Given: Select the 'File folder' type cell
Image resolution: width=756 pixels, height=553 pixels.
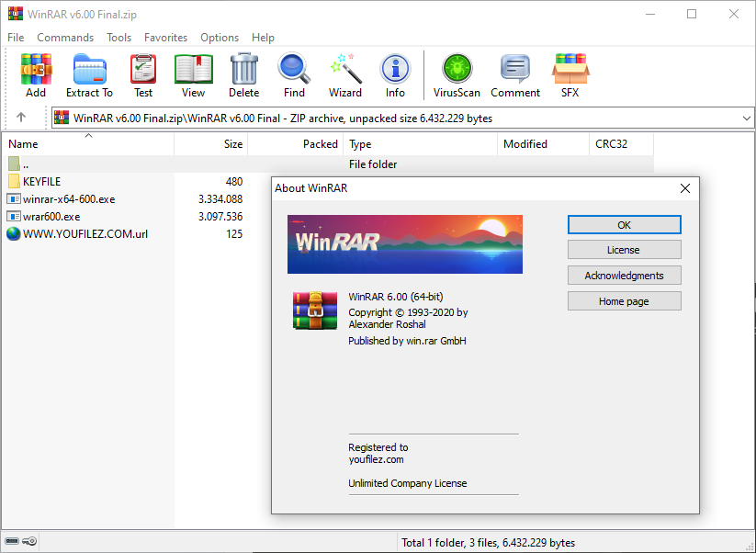Looking at the screenshot, I should [x=373, y=164].
